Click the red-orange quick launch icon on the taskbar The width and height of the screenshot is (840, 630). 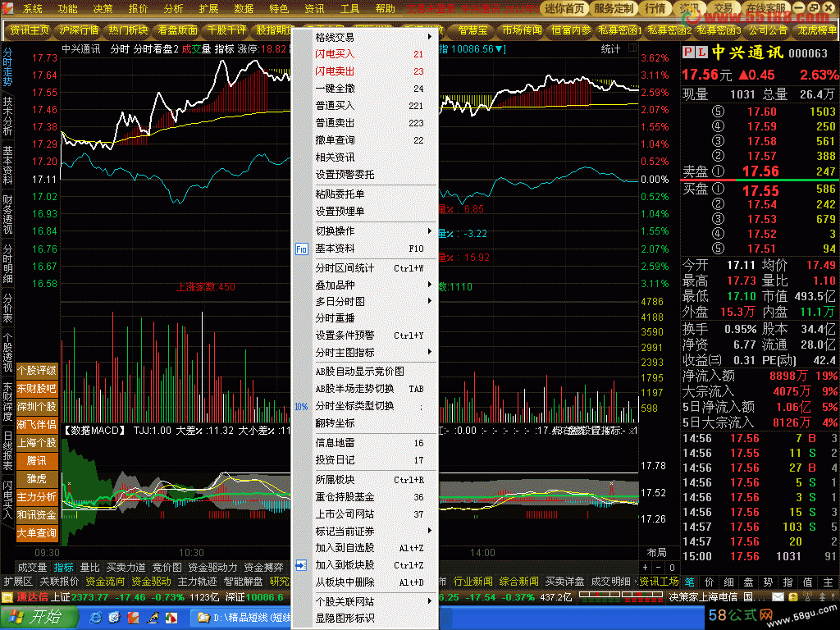click(134, 618)
